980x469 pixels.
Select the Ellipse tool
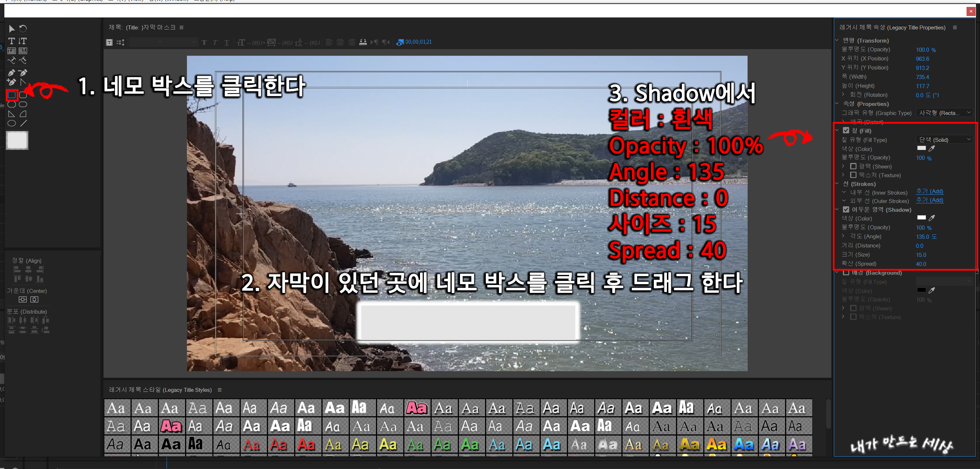(x=12, y=123)
